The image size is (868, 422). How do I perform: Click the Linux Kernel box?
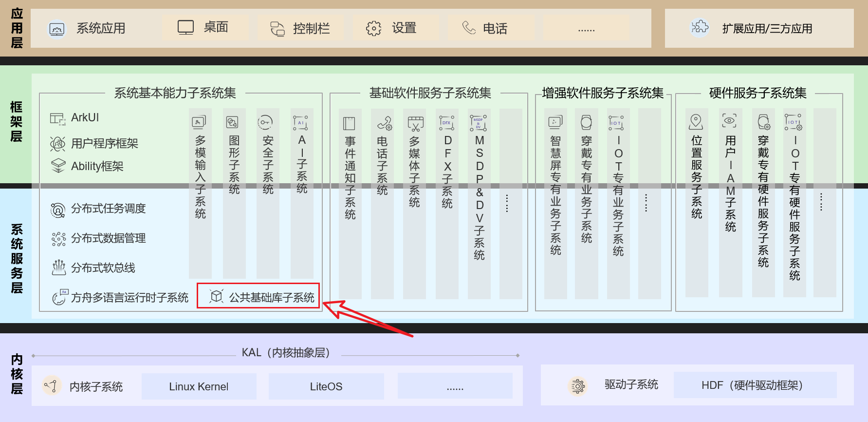coord(199,386)
